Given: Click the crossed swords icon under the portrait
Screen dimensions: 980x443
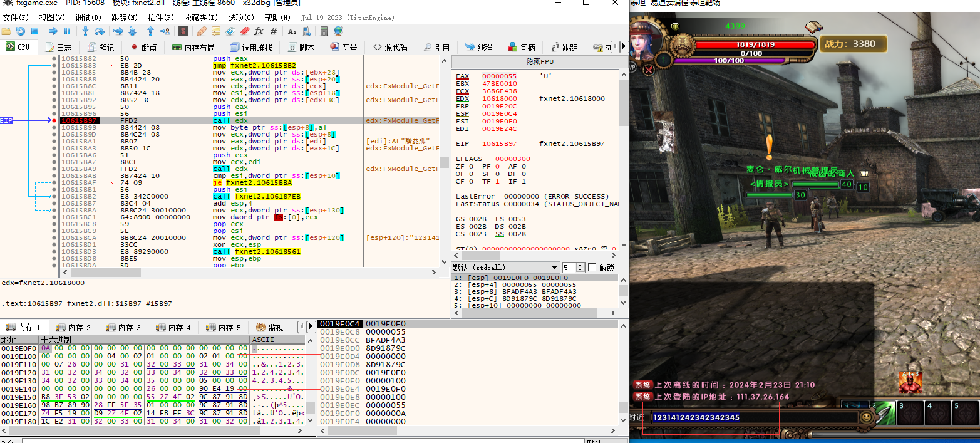Looking at the screenshot, I should click(x=649, y=70).
